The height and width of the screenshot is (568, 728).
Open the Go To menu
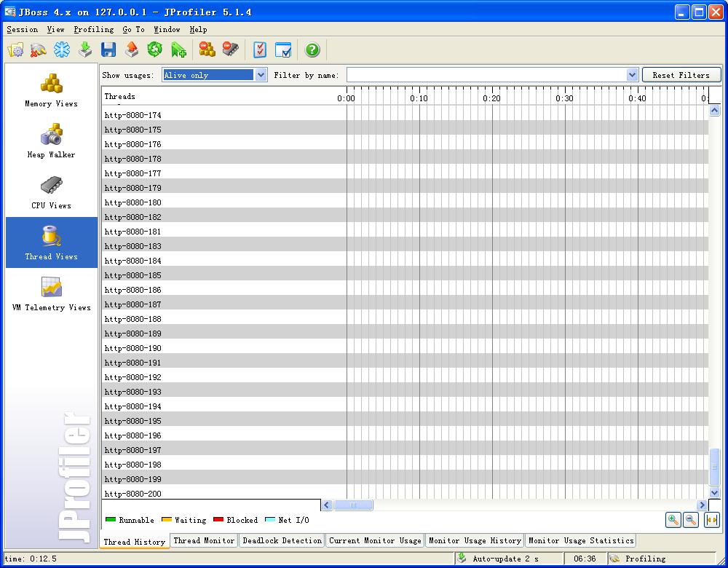(x=134, y=29)
